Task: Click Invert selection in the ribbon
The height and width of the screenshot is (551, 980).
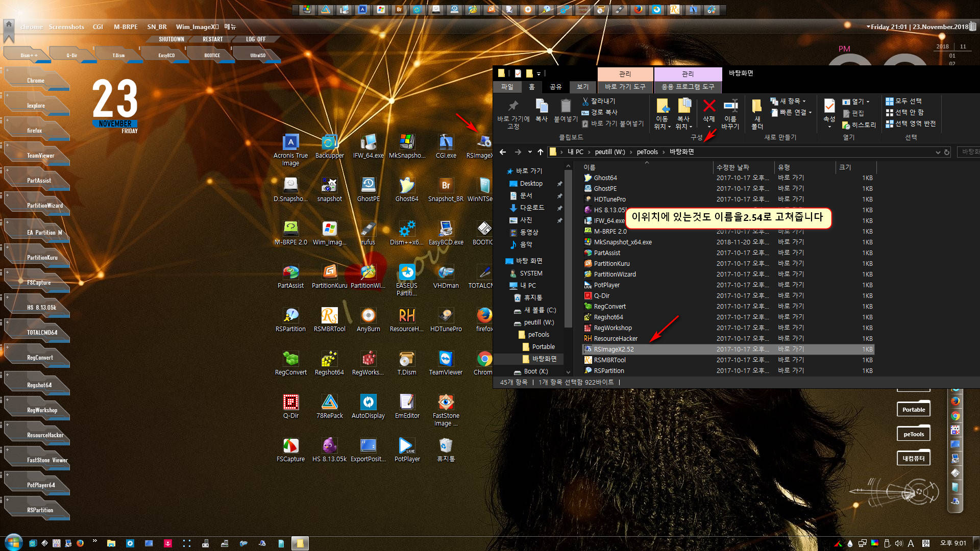Action: tap(911, 123)
